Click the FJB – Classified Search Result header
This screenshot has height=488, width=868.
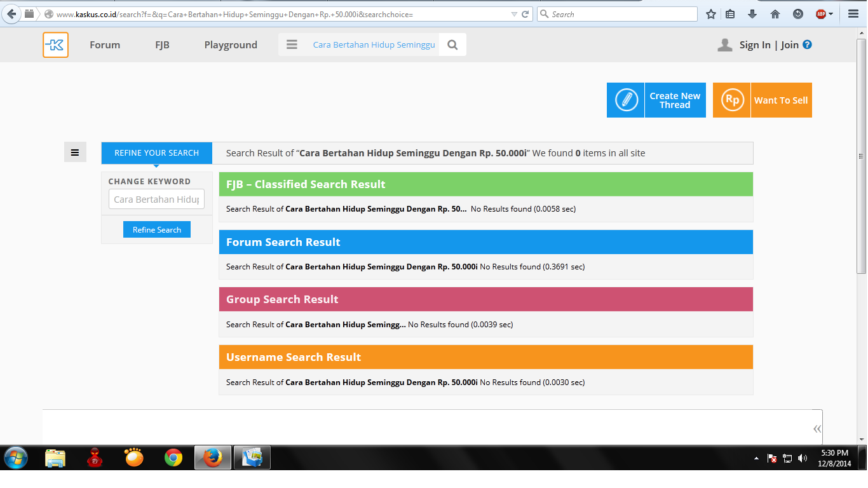486,184
